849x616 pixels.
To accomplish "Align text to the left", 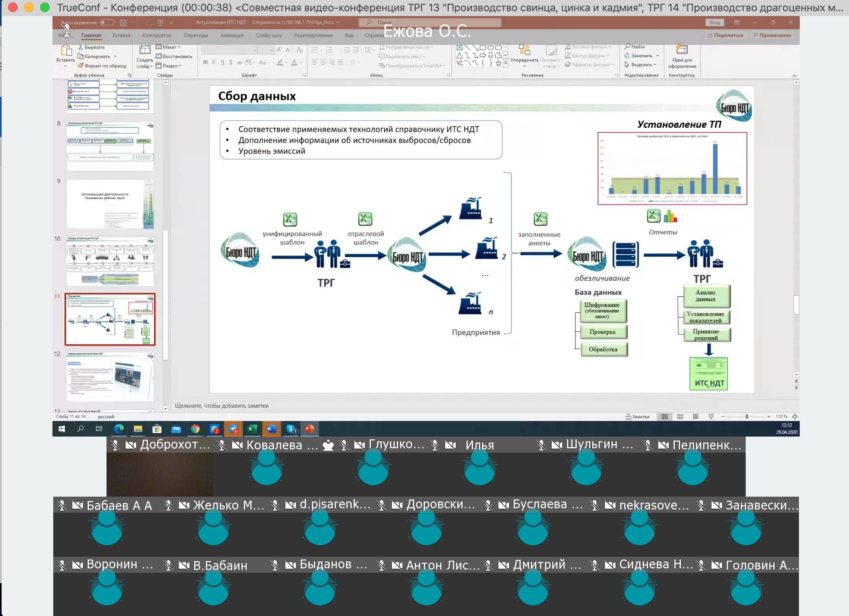I will [x=314, y=62].
